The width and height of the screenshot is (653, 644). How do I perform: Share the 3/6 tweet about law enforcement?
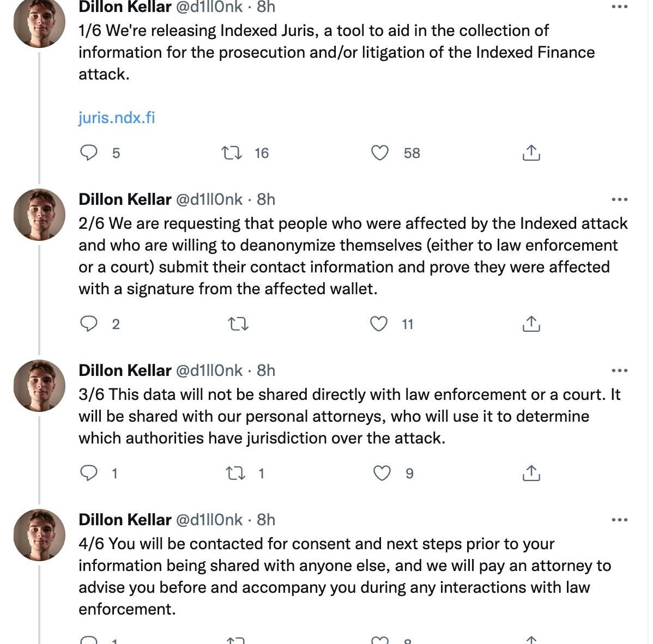[531, 473]
